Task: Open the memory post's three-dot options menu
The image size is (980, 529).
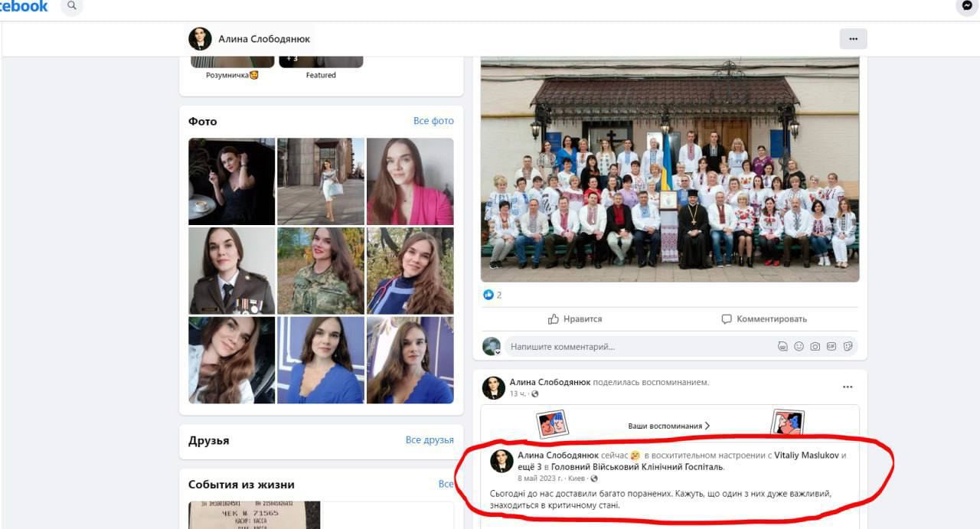Action: pos(846,387)
